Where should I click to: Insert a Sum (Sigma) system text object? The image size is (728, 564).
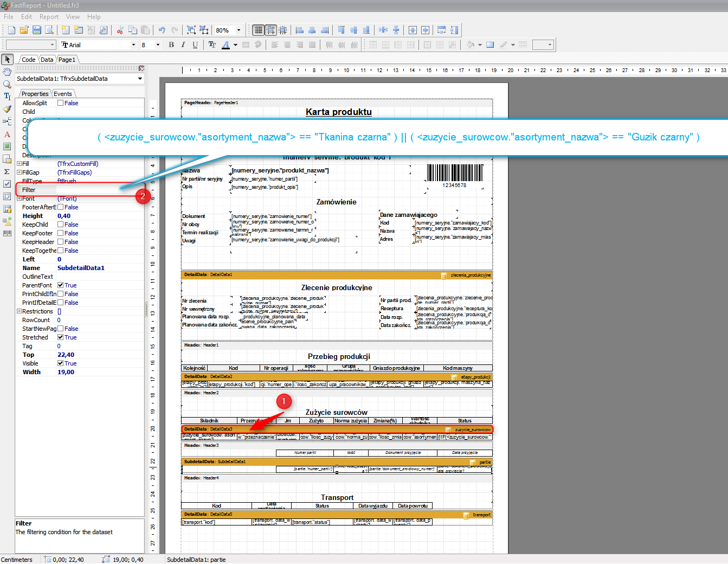click(x=7, y=171)
